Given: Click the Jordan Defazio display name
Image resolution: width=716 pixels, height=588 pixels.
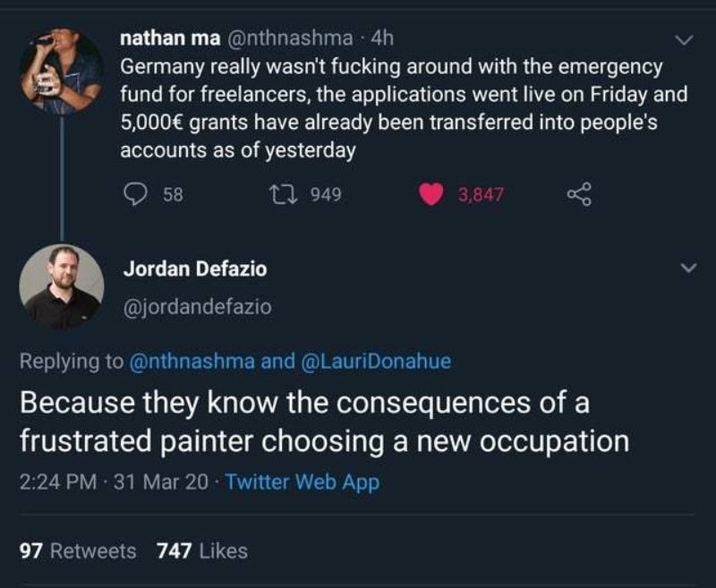Looking at the screenshot, I should pos(194,268).
